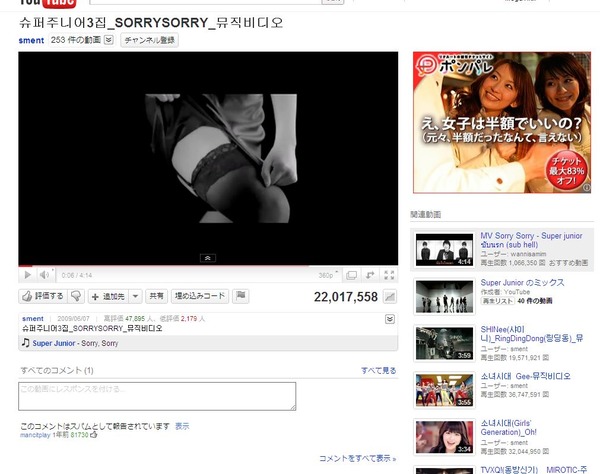This screenshot has height=474, width=600.
Task: Click 表示 to show spam comment
Action: point(182,426)
